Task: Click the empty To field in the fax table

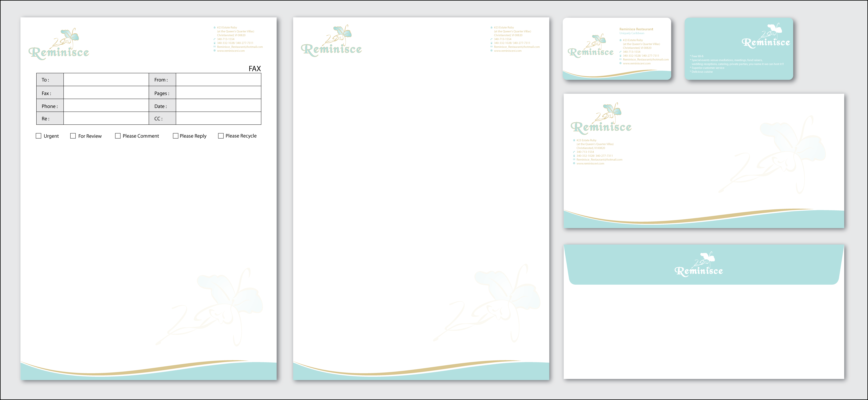Action: (x=106, y=80)
